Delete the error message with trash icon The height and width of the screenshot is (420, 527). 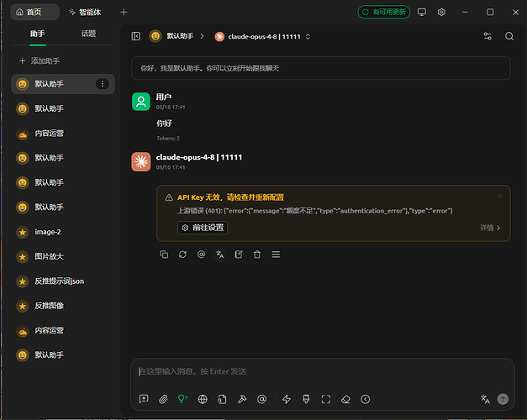pyautogui.click(x=257, y=255)
